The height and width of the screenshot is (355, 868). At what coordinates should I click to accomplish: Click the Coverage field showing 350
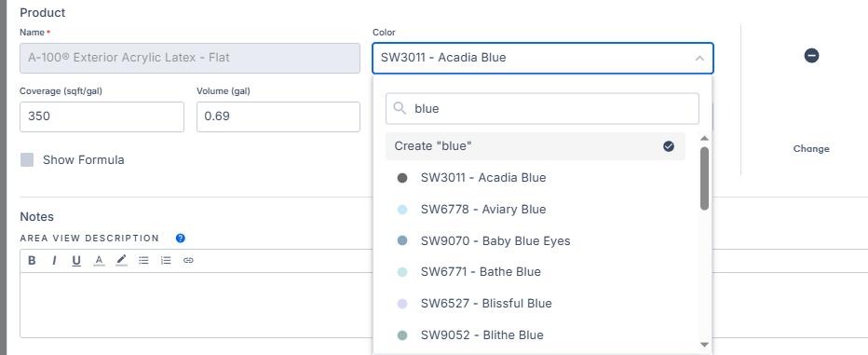[102, 116]
